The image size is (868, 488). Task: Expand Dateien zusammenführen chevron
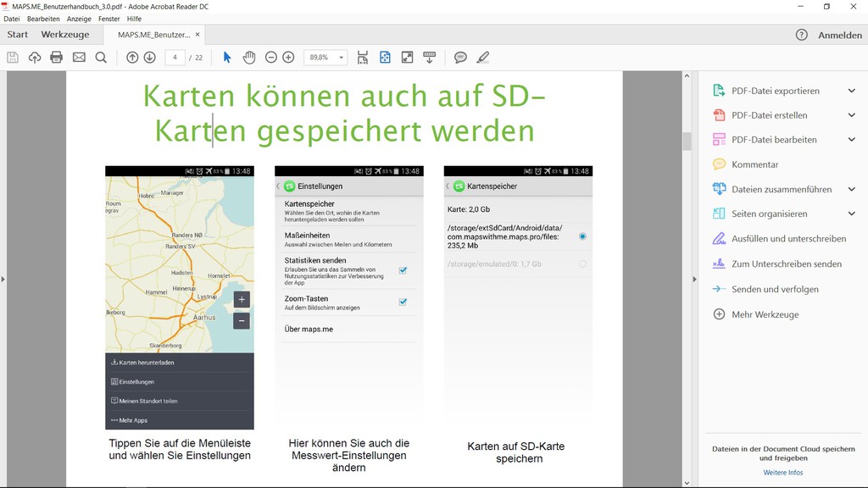point(851,189)
